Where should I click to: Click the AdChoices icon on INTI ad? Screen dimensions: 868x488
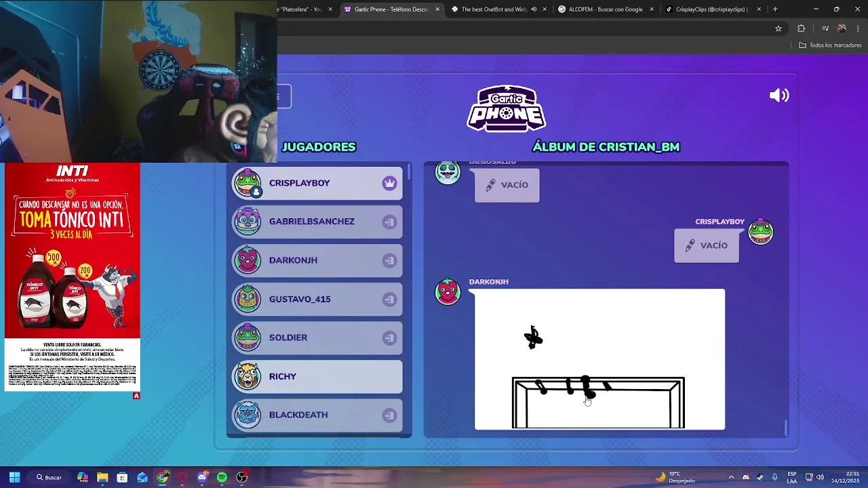[136, 396]
